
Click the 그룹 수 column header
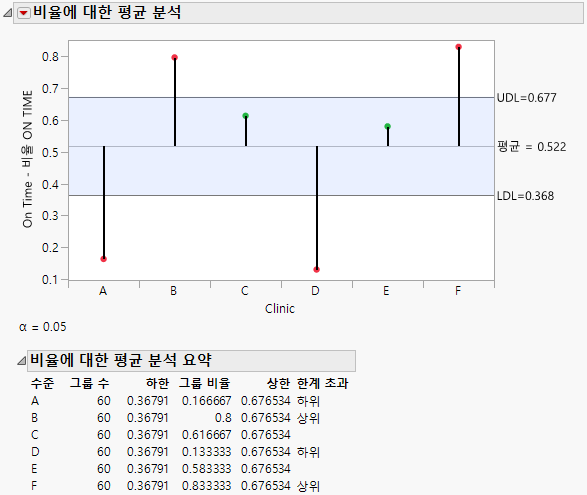[89, 383]
